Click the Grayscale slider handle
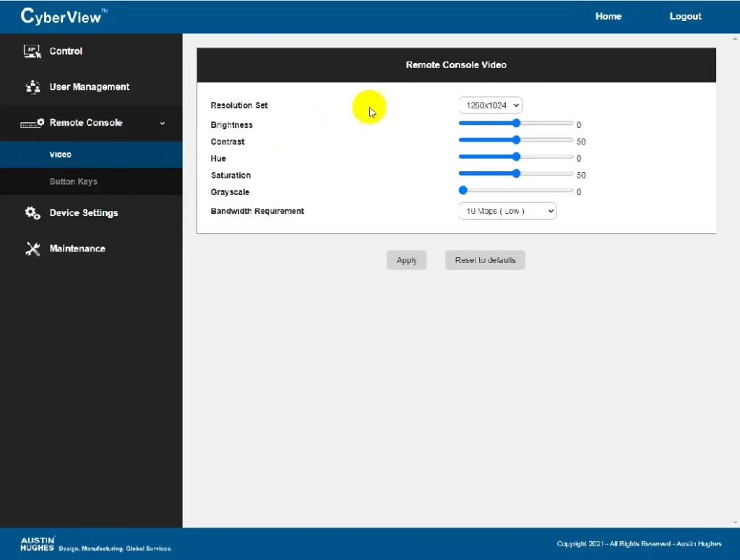The height and width of the screenshot is (560, 740). 463,190
